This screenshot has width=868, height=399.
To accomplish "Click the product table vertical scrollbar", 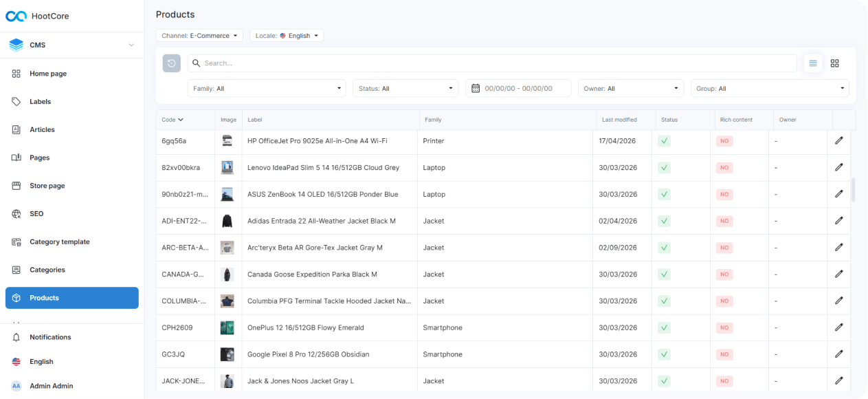I will coord(854,190).
